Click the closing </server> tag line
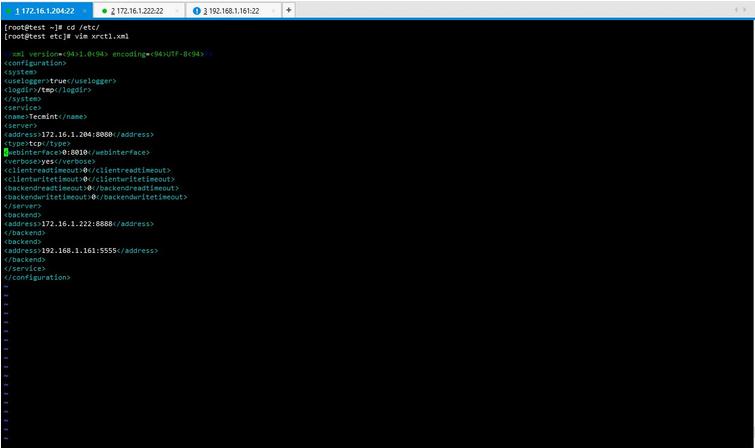Viewport: 755px width, 448px height. pyautogui.click(x=23, y=206)
